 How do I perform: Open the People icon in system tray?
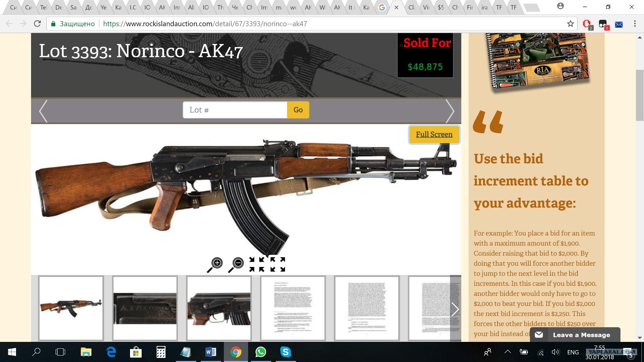tap(488, 352)
